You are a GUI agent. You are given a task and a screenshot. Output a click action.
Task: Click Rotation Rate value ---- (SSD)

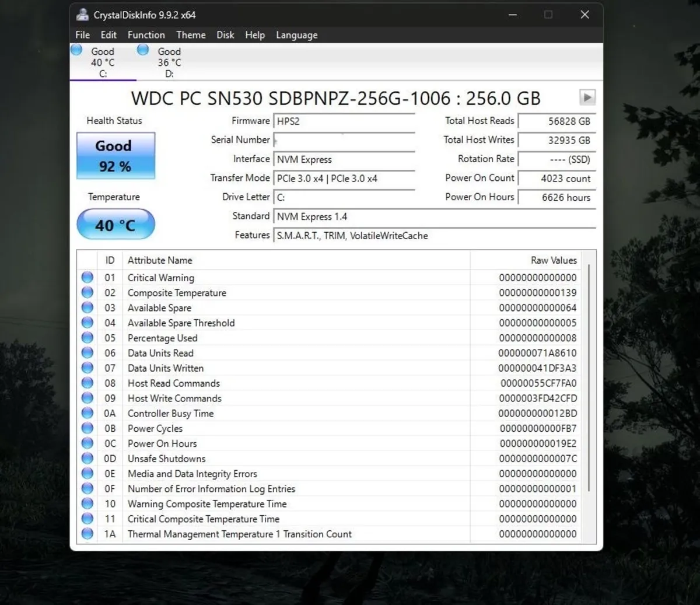tap(556, 159)
